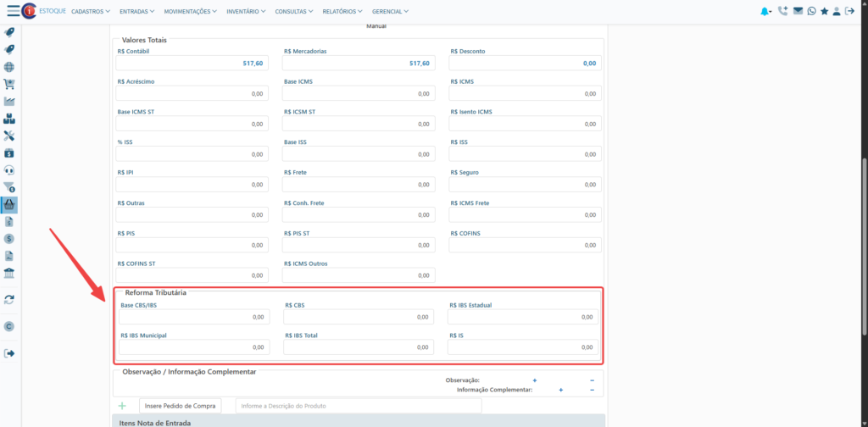Open the MOVIMENTAÇÕES menu
868x427 pixels.
(191, 11)
